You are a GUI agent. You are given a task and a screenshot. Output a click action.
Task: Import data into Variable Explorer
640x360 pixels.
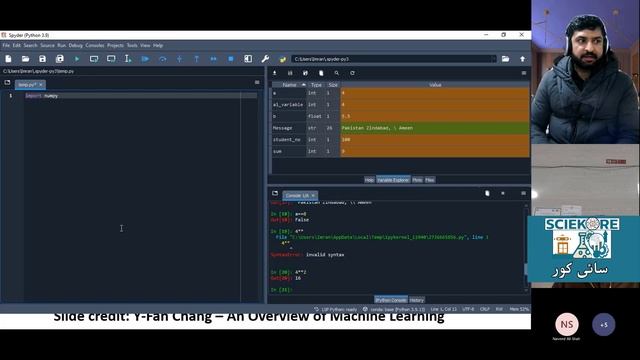275,73
